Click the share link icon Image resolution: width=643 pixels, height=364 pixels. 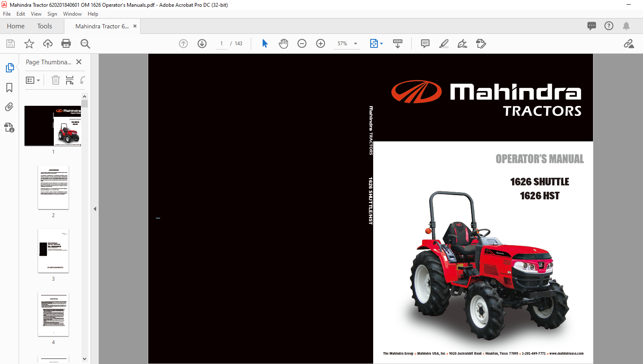[x=629, y=44]
